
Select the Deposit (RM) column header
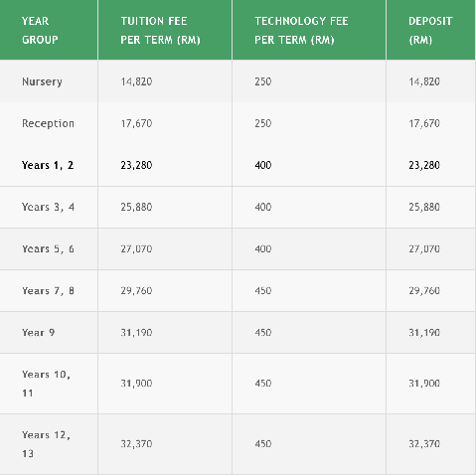point(430,30)
